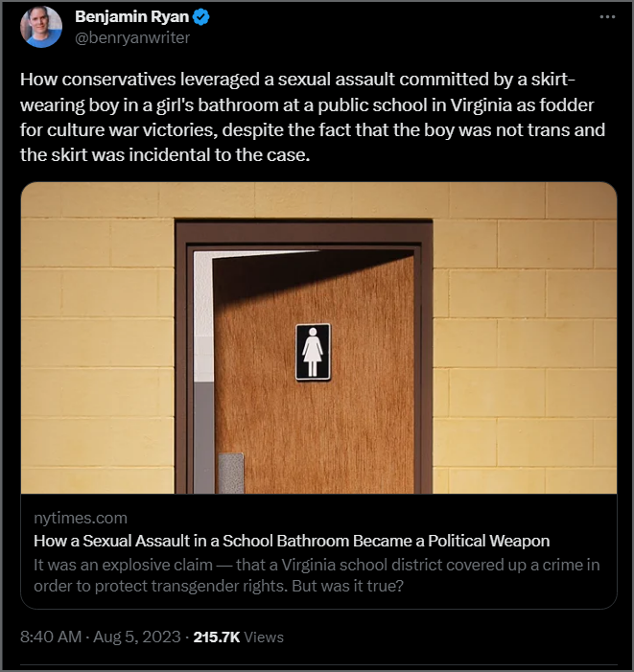
Task: Click the 8:40 AM timestamp
Action: pyautogui.click(x=51, y=637)
